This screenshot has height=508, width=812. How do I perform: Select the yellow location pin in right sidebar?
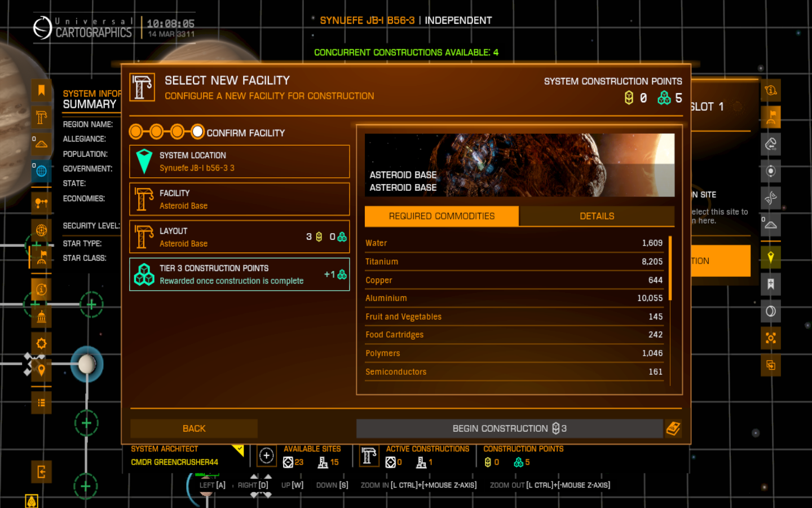point(771,257)
